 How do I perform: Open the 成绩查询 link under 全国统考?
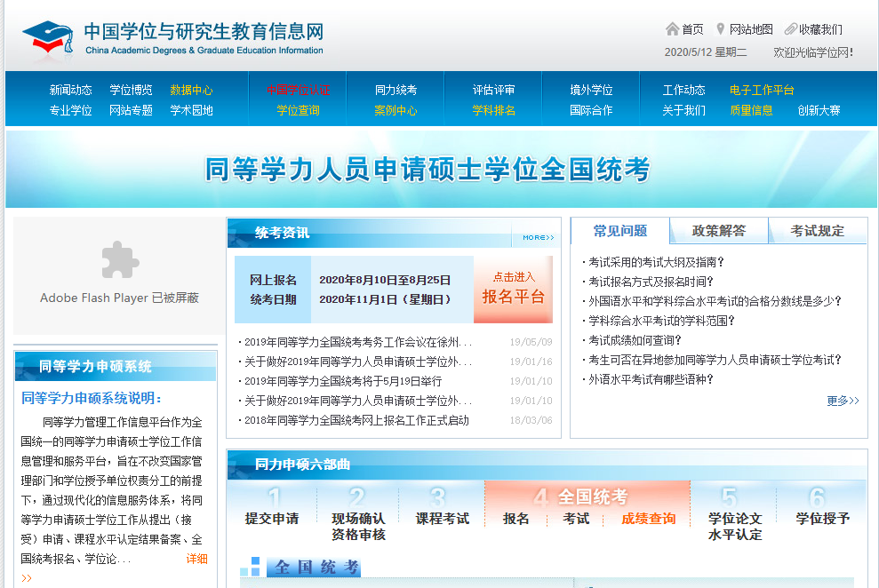click(648, 519)
